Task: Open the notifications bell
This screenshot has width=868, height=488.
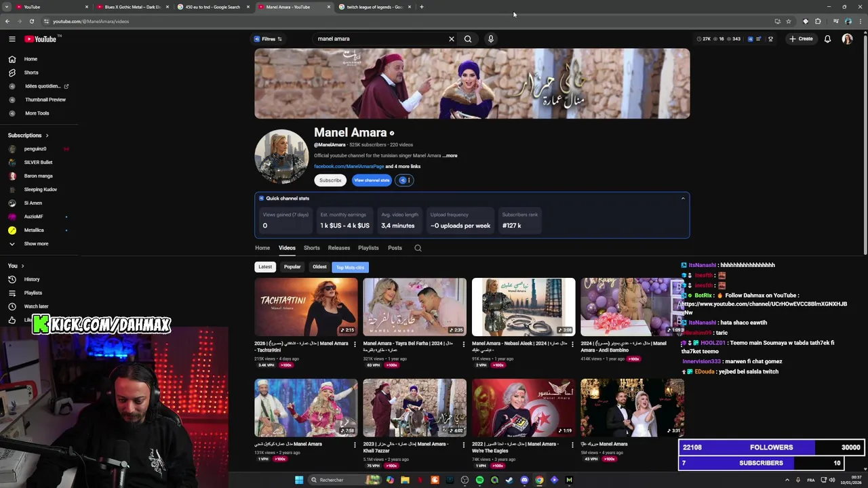Action: click(x=827, y=39)
